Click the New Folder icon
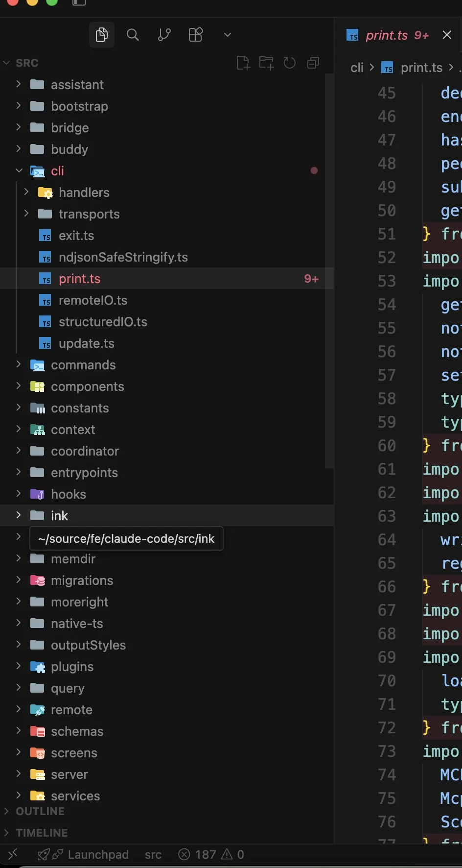462x868 pixels. 266,63
